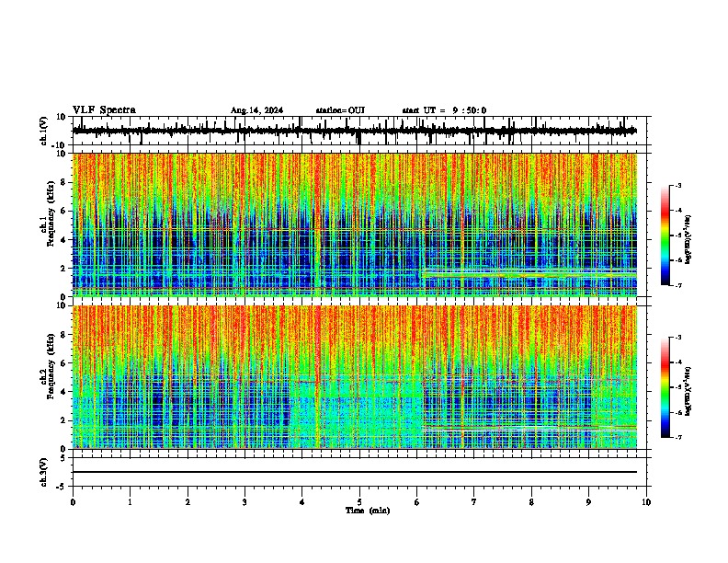Click the "station=OUJ" label

point(340,110)
